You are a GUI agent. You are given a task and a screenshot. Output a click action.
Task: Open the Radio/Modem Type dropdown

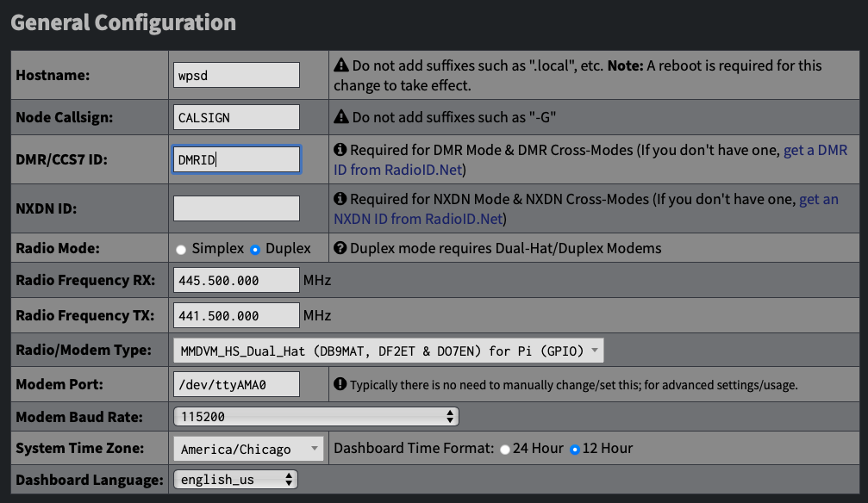click(x=388, y=351)
